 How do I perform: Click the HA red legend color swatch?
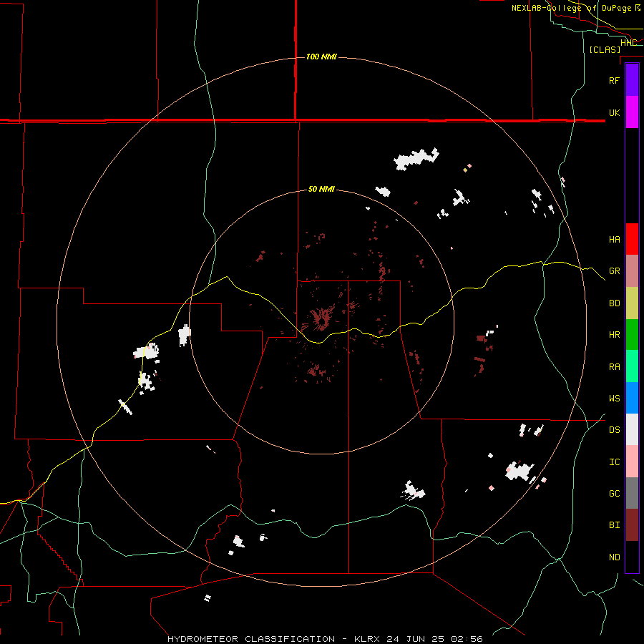pyautogui.click(x=632, y=239)
